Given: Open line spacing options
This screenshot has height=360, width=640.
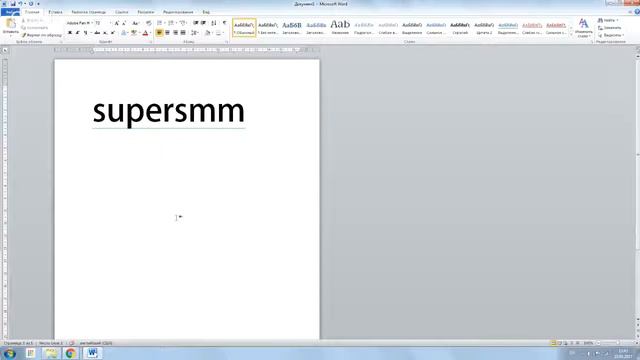Looking at the screenshot, I should pyautogui.click(x=194, y=33).
